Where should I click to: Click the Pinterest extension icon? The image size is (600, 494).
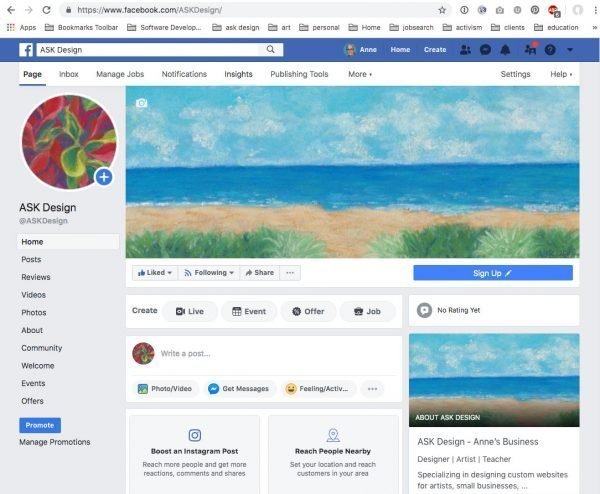pyautogui.click(x=535, y=10)
